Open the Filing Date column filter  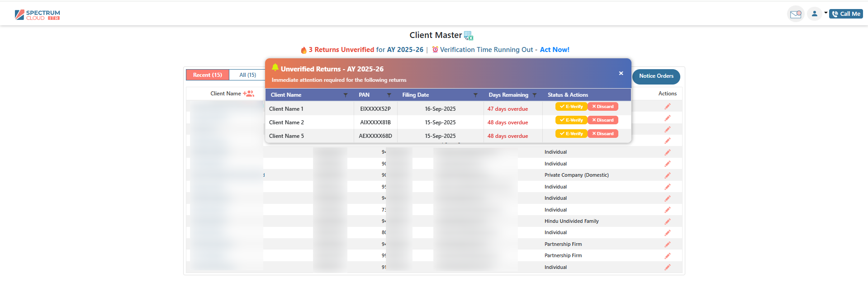coord(475,95)
